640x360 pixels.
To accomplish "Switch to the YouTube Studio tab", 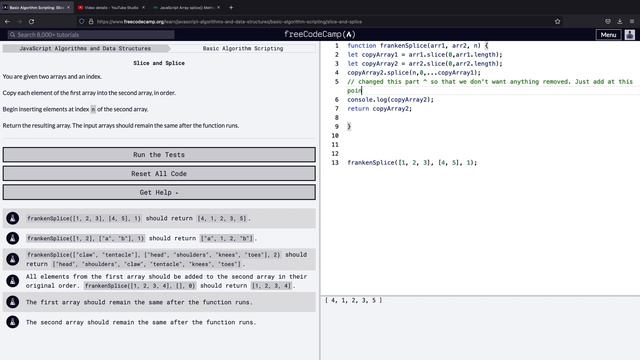I will click(111, 7).
